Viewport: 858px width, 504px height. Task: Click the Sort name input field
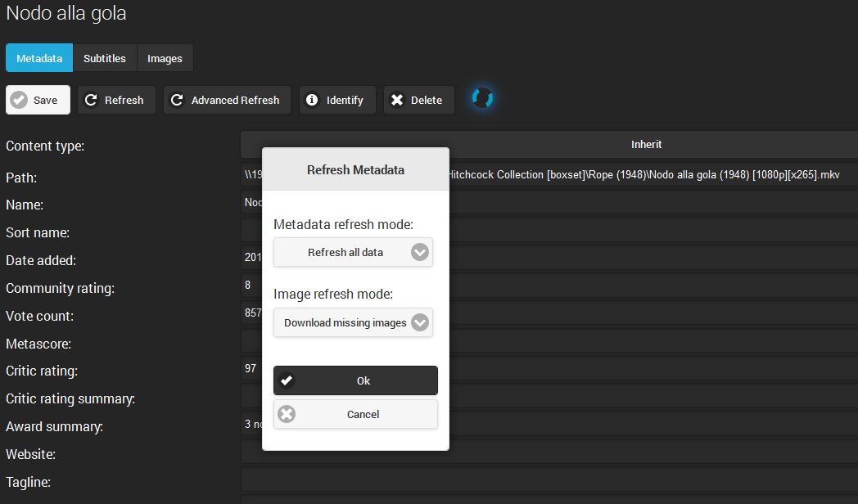[549, 230]
